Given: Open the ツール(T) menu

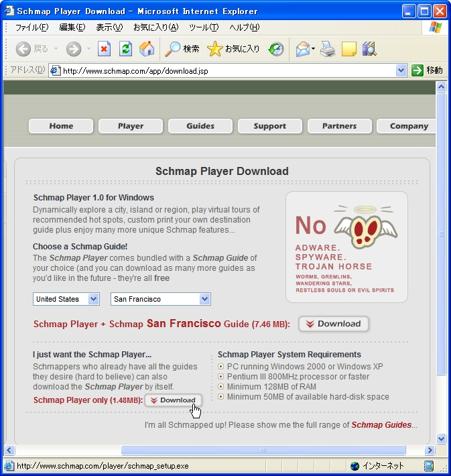Looking at the screenshot, I should coord(203,27).
